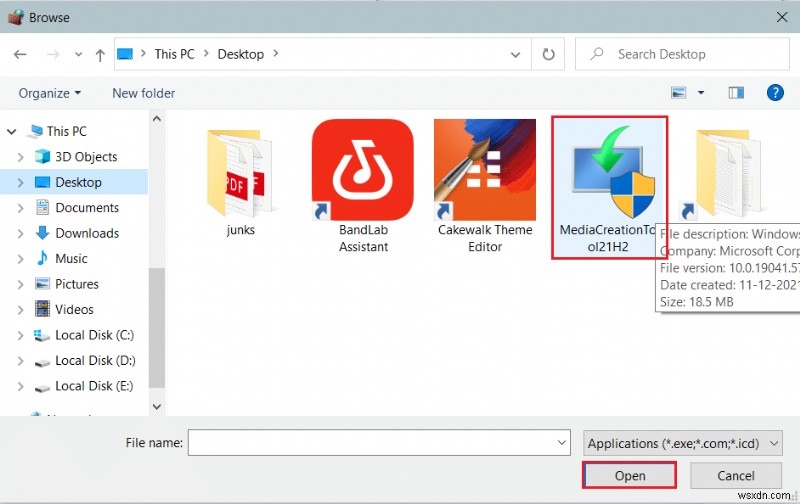800x504 pixels.
Task: Expand the chevron after This PC breadcrumb
Action: coord(206,54)
